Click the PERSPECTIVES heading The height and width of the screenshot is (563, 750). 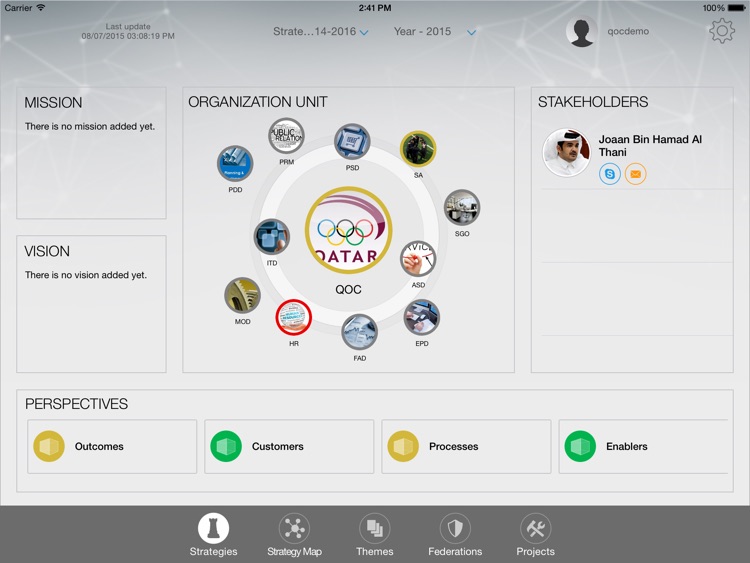pyautogui.click(x=77, y=404)
